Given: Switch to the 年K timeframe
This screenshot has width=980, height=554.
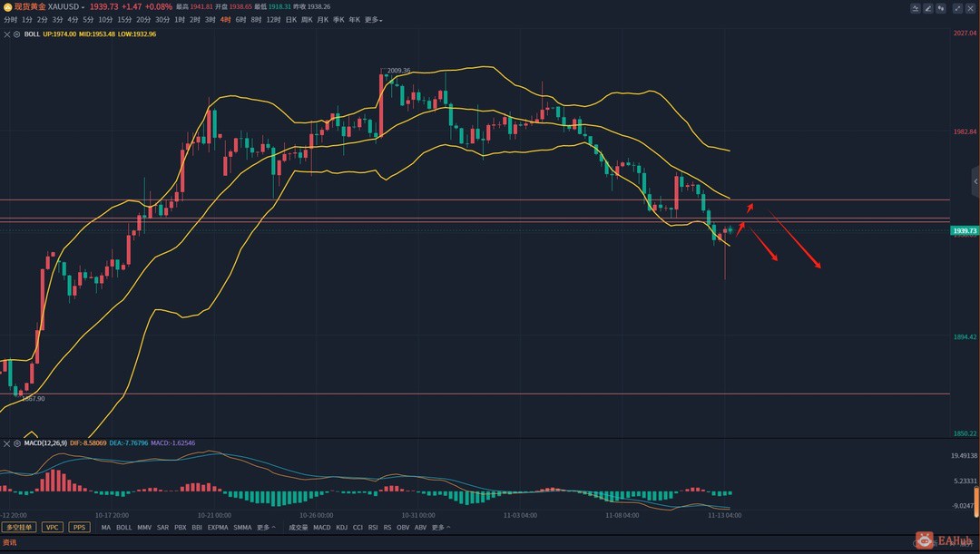Looking at the screenshot, I should pyautogui.click(x=355, y=20).
